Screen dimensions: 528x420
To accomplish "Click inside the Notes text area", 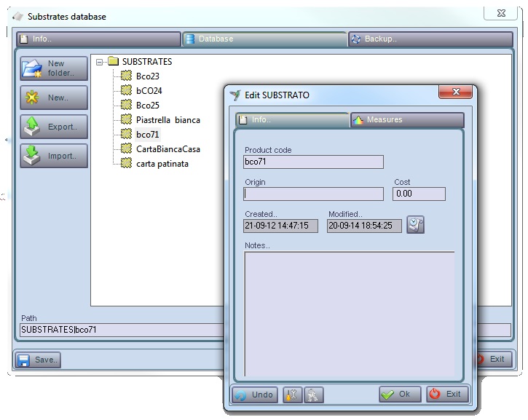I will [349, 313].
